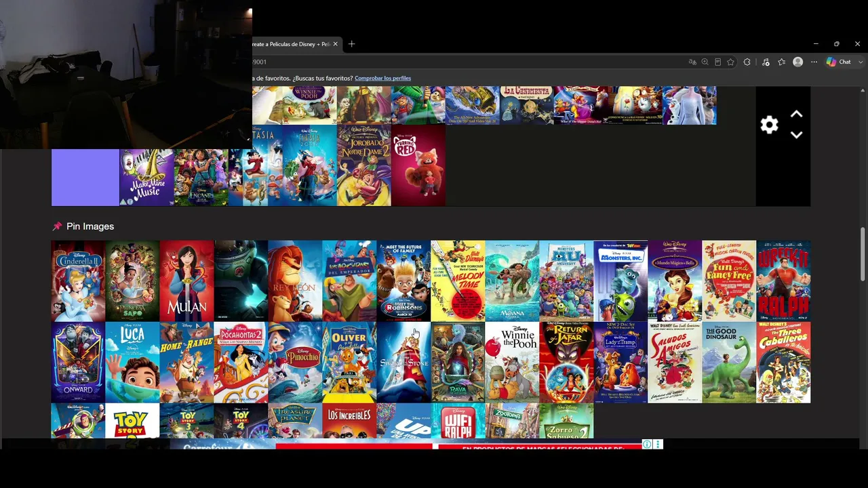Viewport: 868px width, 488px height.
Task: Open the zoom magnifier in address bar
Action: point(705,62)
